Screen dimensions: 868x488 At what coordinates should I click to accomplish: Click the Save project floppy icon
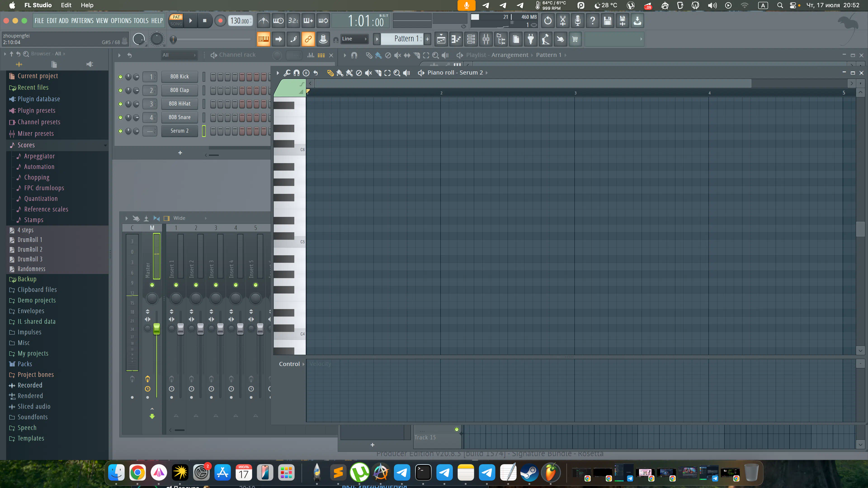pos(607,21)
